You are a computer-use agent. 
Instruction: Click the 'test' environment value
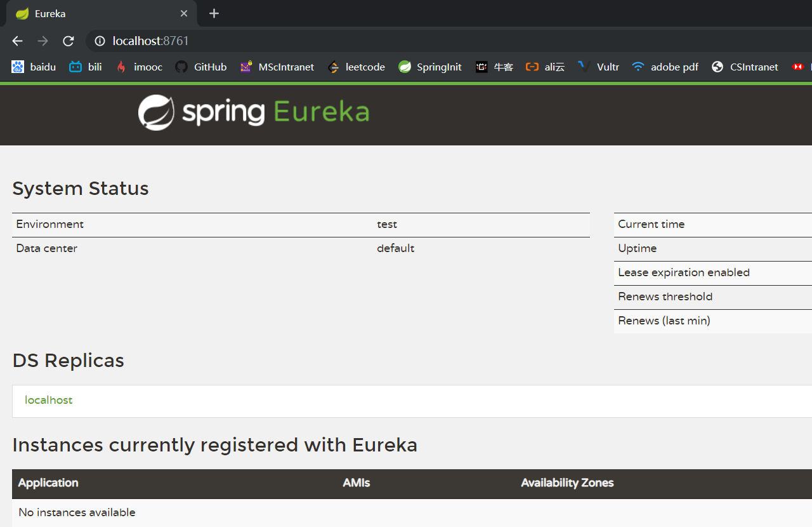pos(387,224)
